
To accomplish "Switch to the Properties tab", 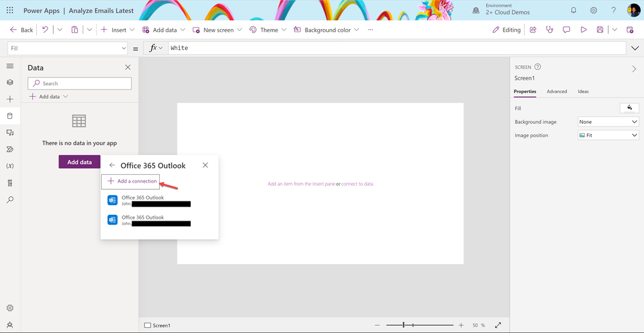I will 525,91.
